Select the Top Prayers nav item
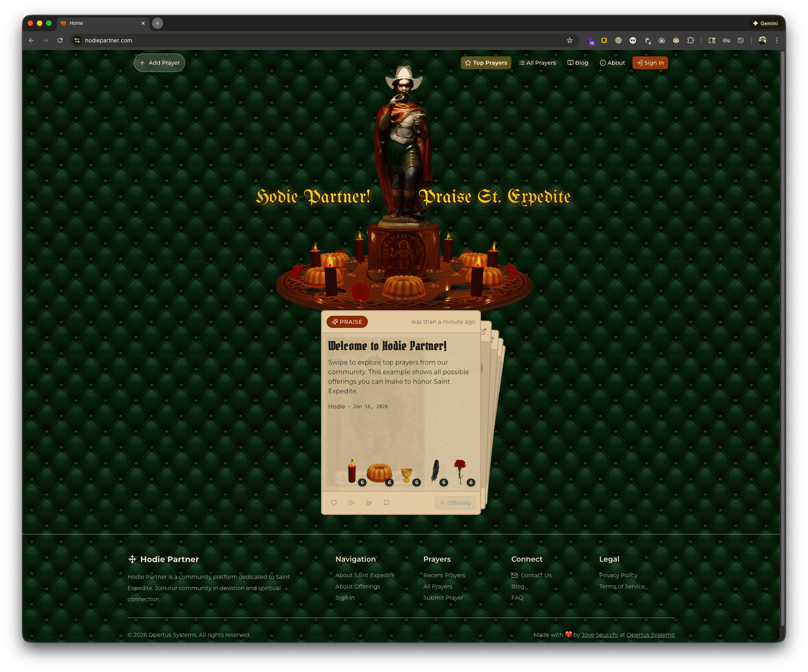808x672 pixels. pyautogui.click(x=486, y=63)
